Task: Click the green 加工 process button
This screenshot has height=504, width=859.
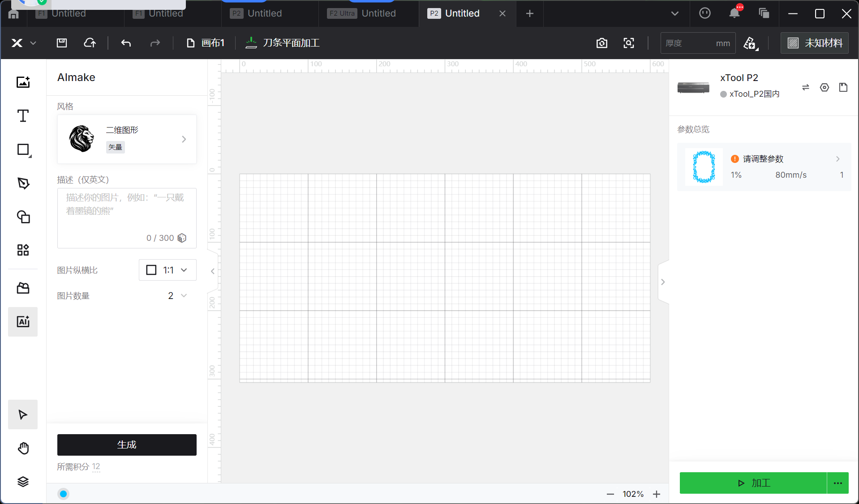Action: [x=753, y=483]
